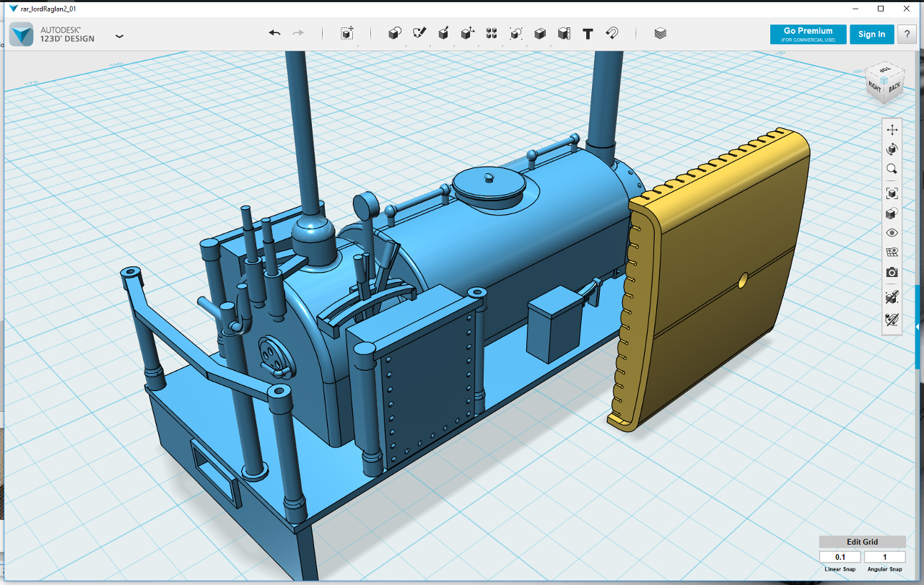Click the title bar app icon

[13, 9]
